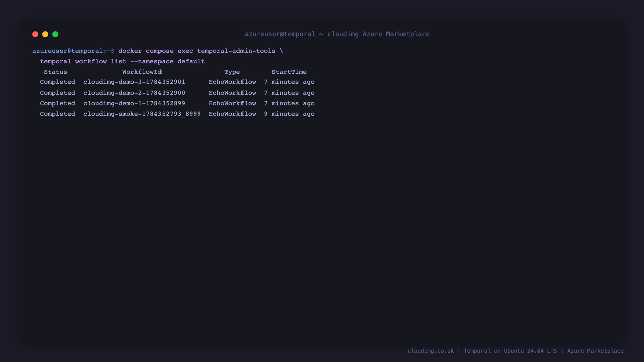Click 'Completed' status in cloudimg-demo-3 row
644x362 pixels.
[x=58, y=82]
